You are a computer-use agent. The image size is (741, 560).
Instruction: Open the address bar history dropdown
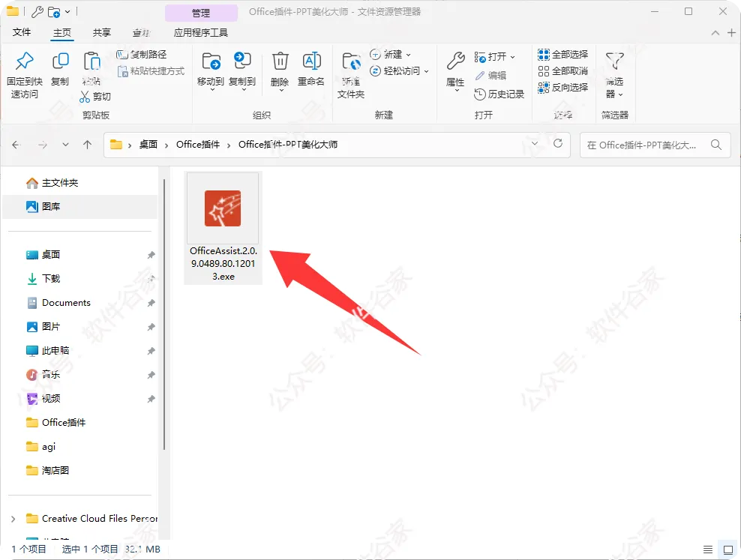[x=535, y=143]
